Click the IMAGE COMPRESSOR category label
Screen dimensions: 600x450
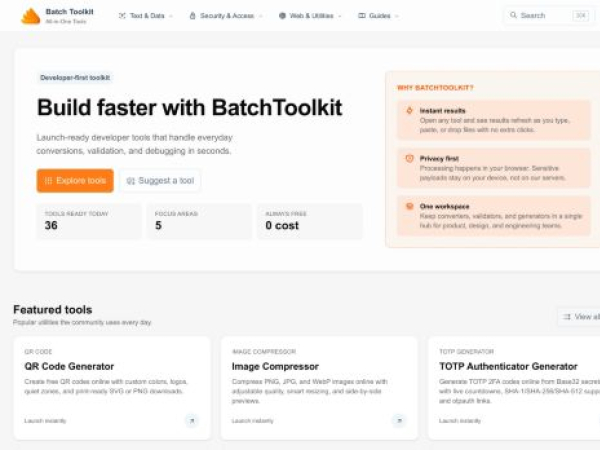point(264,352)
